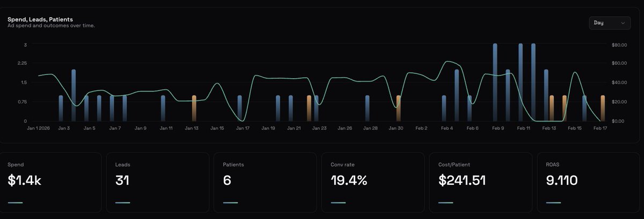Click the Patients value 6

point(227,180)
